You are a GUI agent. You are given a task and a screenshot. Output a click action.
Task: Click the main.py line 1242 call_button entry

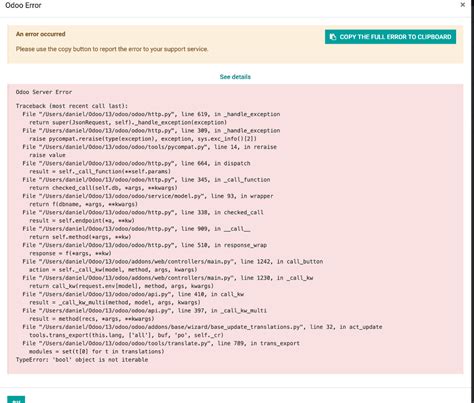[x=173, y=261]
